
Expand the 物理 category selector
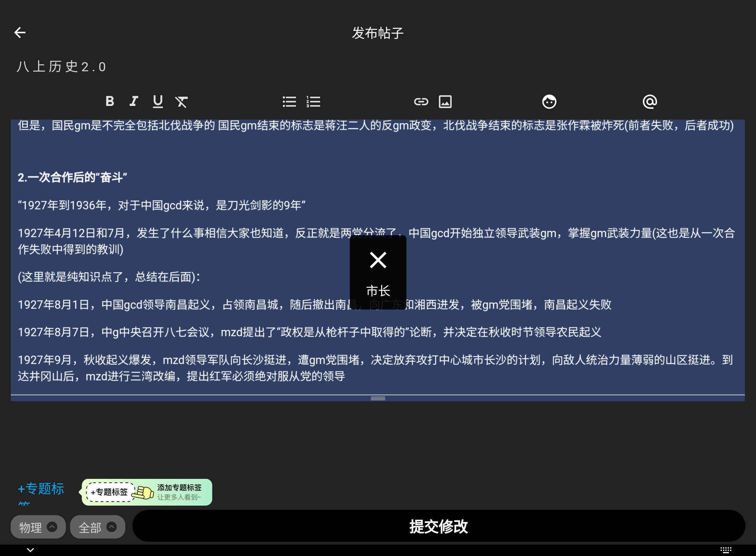tap(38, 526)
